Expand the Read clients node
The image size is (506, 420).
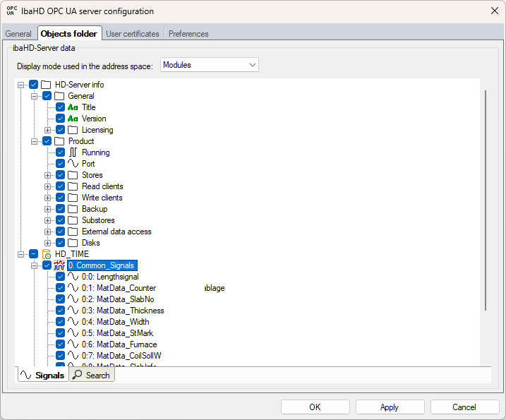click(48, 186)
